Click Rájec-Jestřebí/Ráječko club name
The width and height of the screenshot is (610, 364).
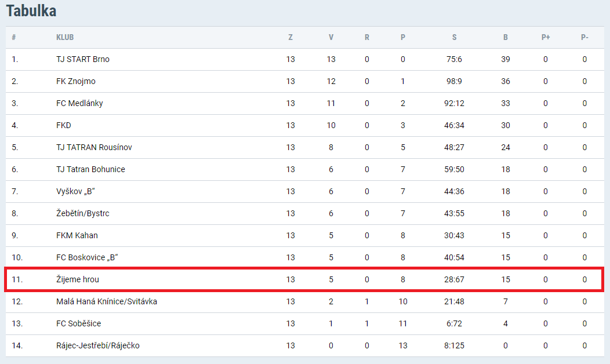pyautogui.click(x=98, y=345)
